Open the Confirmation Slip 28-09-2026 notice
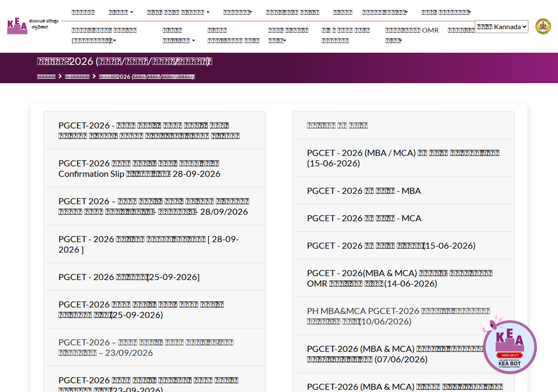 click(155, 168)
